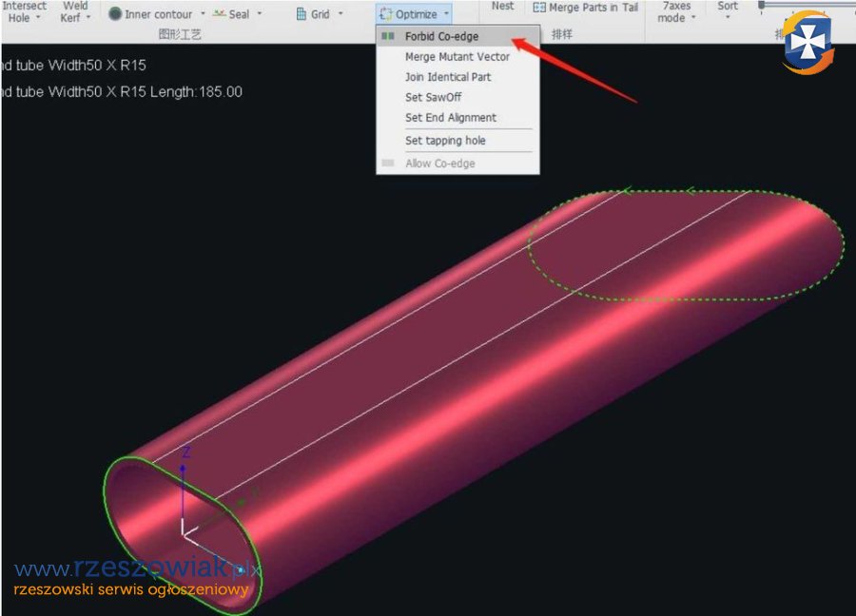The image size is (856, 616).
Task: Click the Z axis arrow of the coordinate gizmo
Action: (183, 468)
